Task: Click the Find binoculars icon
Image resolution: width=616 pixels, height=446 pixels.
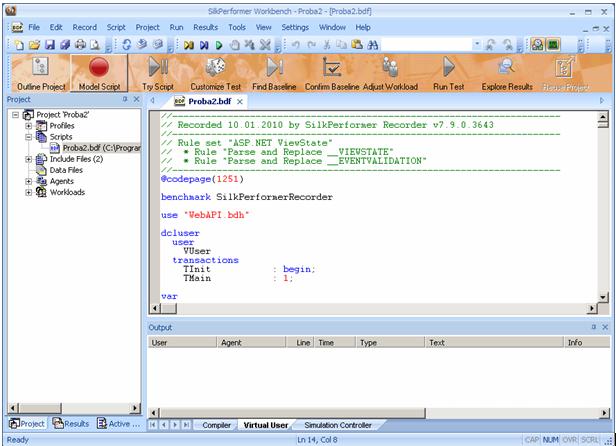Action: pos(373,45)
